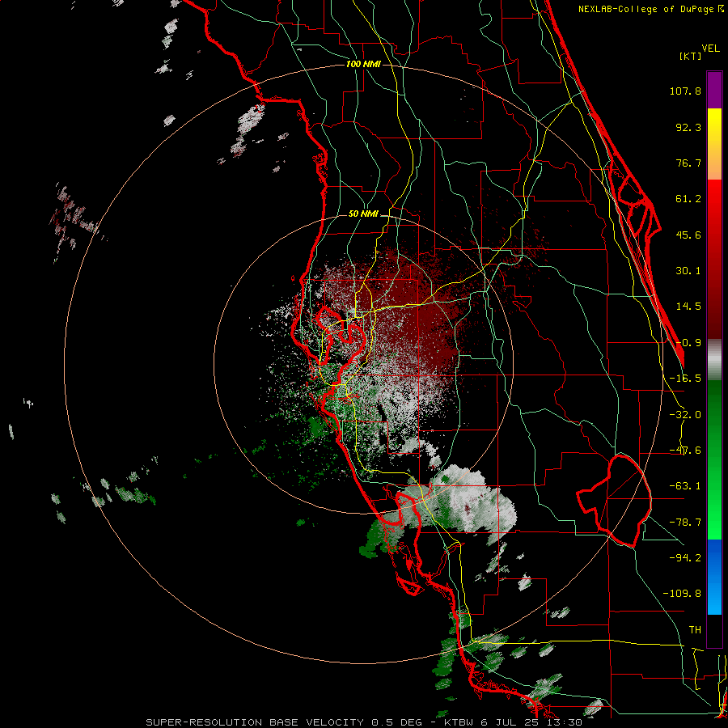
Task: Click the 30.1 legend value
Action: [x=688, y=271]
